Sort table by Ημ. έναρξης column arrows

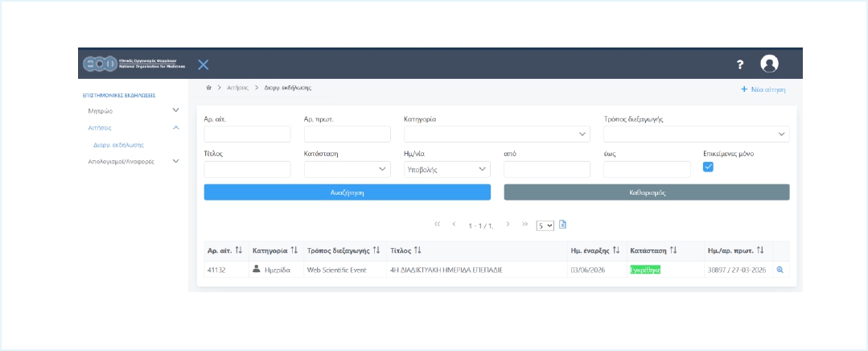click(615, 250)
